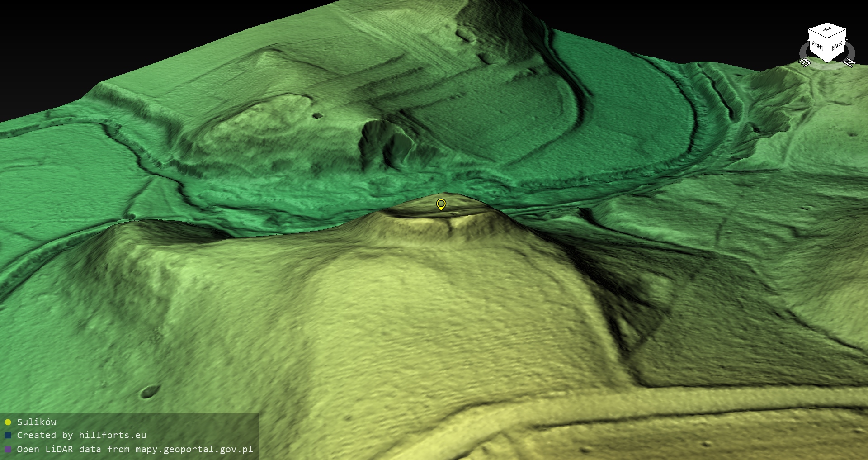Click the N letter on the compass ring

tap(849, 62)
